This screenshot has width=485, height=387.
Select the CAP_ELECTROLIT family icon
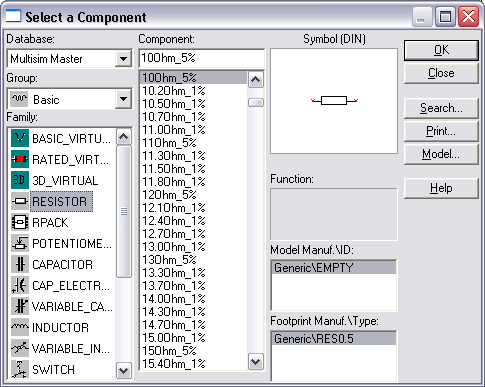coord(20,285)
